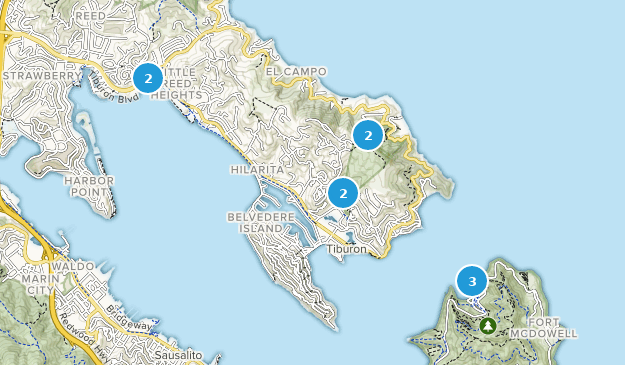Open the 2-trail cluster below El Campo
625x365 pixels.
point(368,135)
